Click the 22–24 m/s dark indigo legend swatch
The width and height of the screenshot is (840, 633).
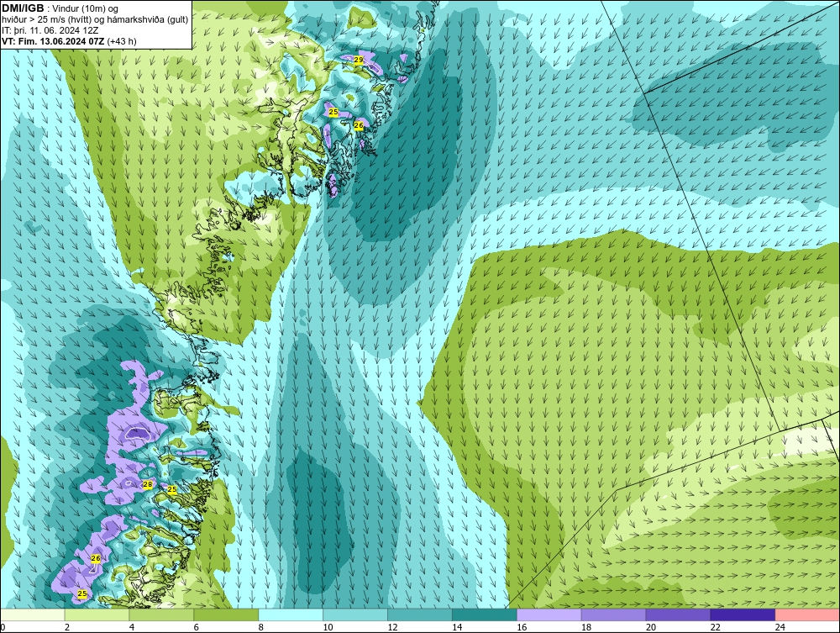tap(743, 615)
